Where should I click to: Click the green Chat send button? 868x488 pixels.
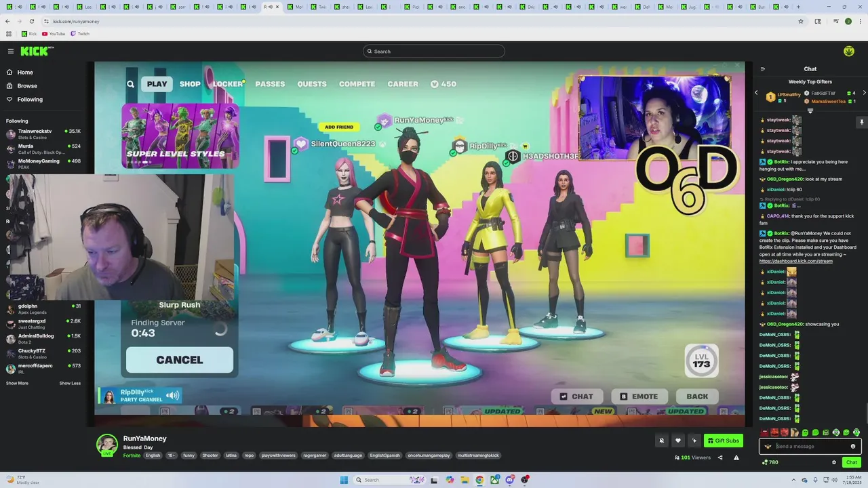tap(852, 462)
